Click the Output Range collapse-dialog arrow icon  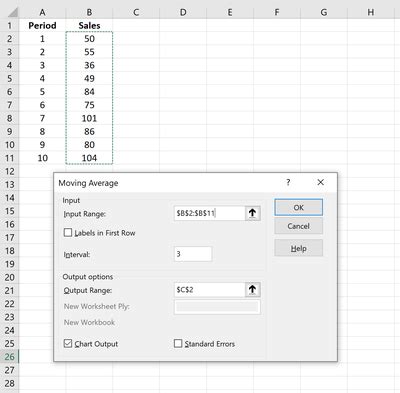pos(252,290)
